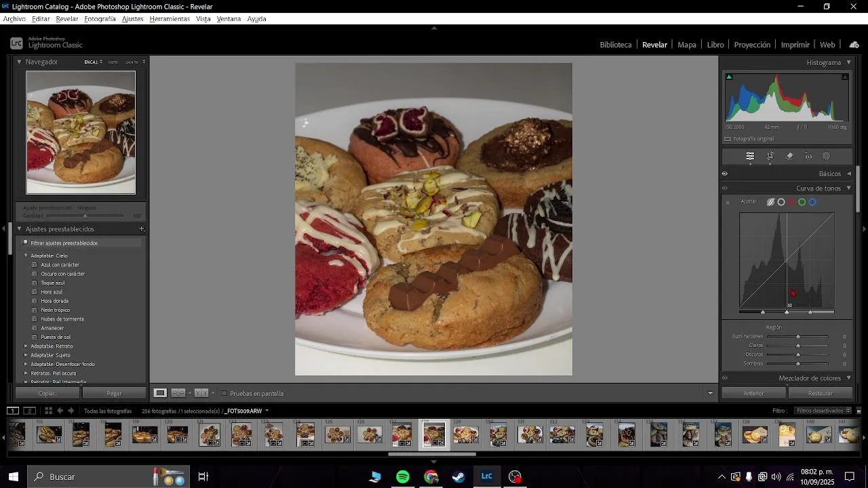Collapse the Mezclador de colores panel
This screenshot has width=868, height=488.
point(848,378)
